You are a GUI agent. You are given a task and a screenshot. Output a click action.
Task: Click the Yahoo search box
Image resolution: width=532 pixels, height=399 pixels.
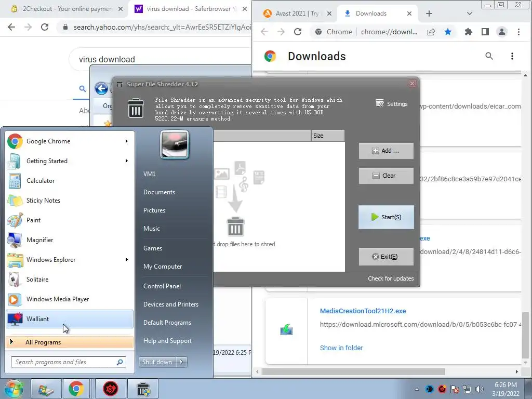[x=160, y=59]
